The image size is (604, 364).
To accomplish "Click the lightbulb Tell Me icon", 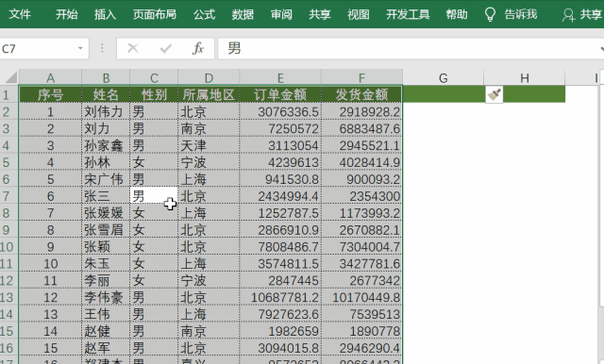I will click(x=490, y=15).
